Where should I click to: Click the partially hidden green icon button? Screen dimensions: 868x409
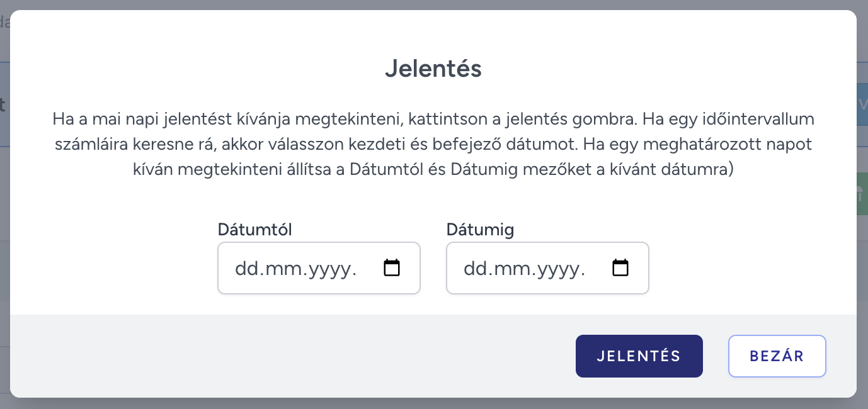[x=862, y=194]
